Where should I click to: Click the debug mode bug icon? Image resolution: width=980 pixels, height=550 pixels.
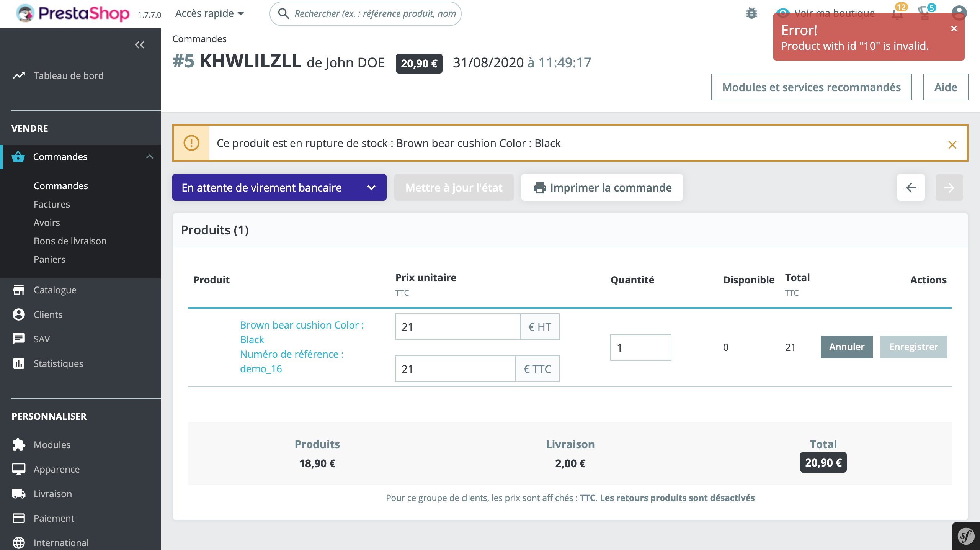pyautogui.click(x=751, y=13)
